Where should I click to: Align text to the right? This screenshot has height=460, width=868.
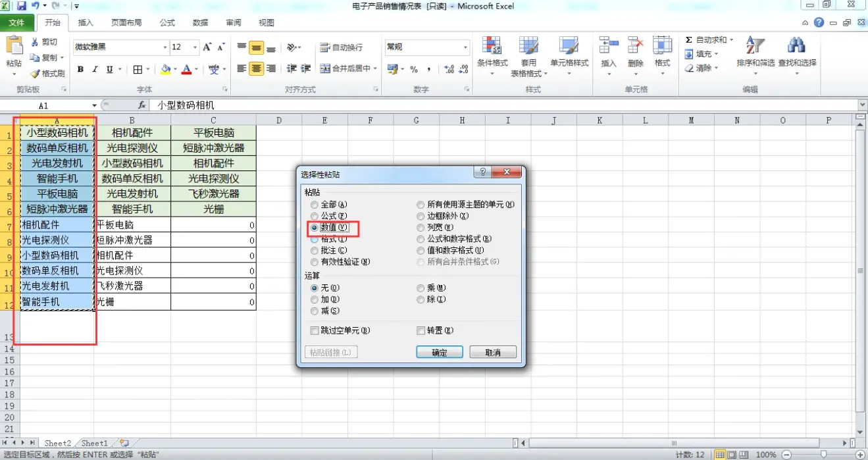(270, 68)
